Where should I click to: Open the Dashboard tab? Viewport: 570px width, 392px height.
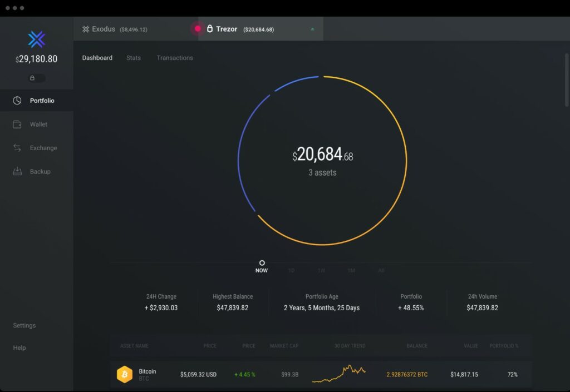(x=97, y=58)
